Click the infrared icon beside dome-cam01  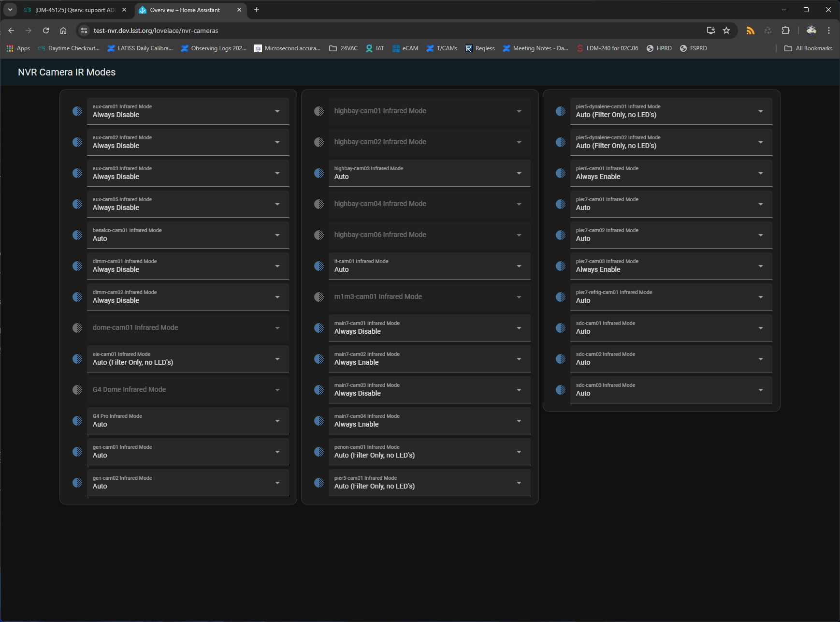coord(77,328)
